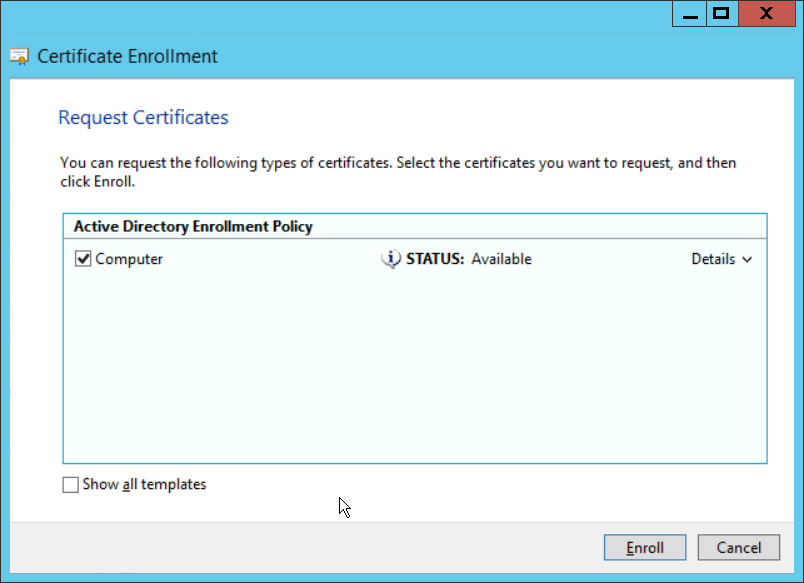Click the Request Certificates heading
The image size is (804, 583).
coord(143,118)
